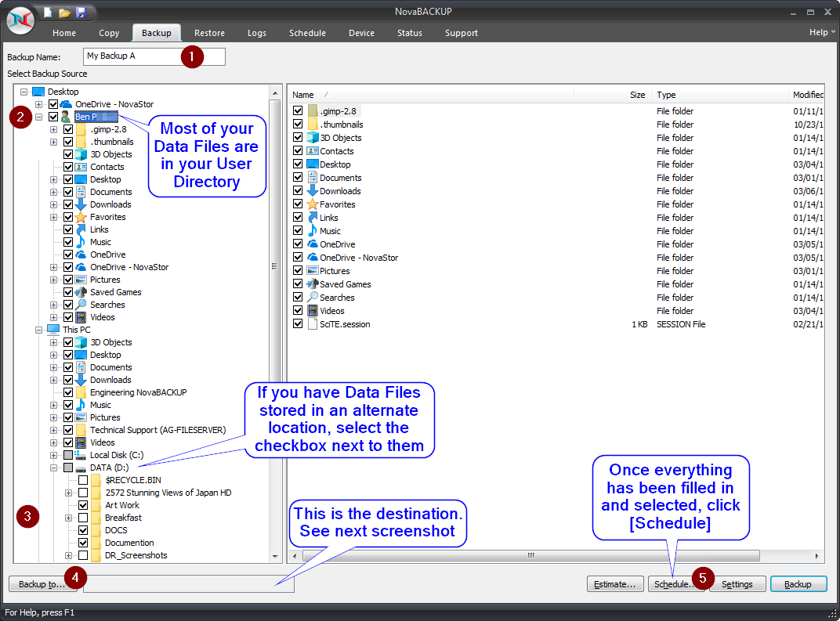Expand the .gimp-2.8 folder in the tree
Screen dimensions: 840x621
[53, 129]
